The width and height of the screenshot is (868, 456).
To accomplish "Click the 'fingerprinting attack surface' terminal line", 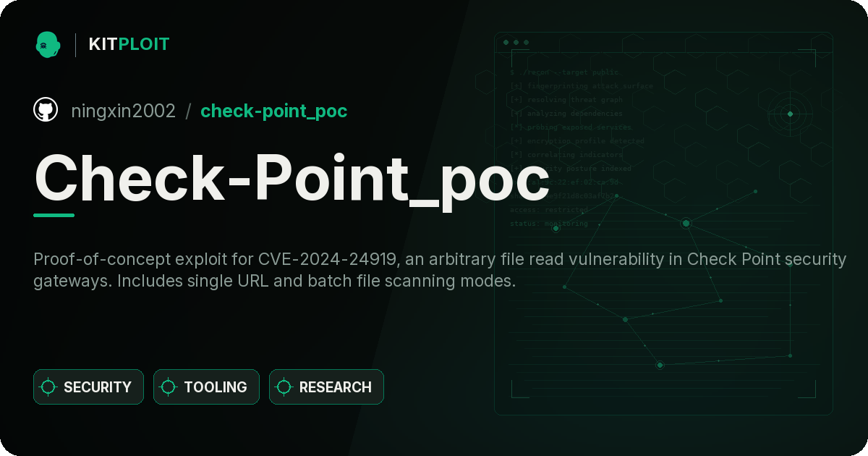I will click(581, 86).
